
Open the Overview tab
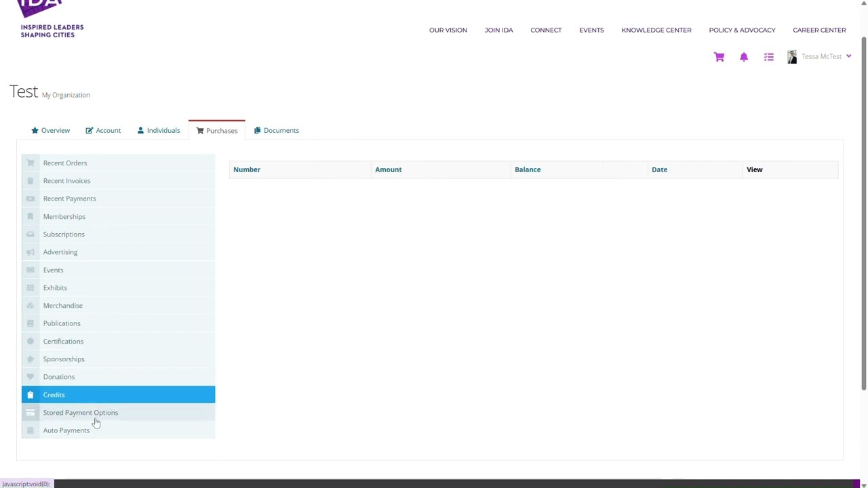coord(50,130)
